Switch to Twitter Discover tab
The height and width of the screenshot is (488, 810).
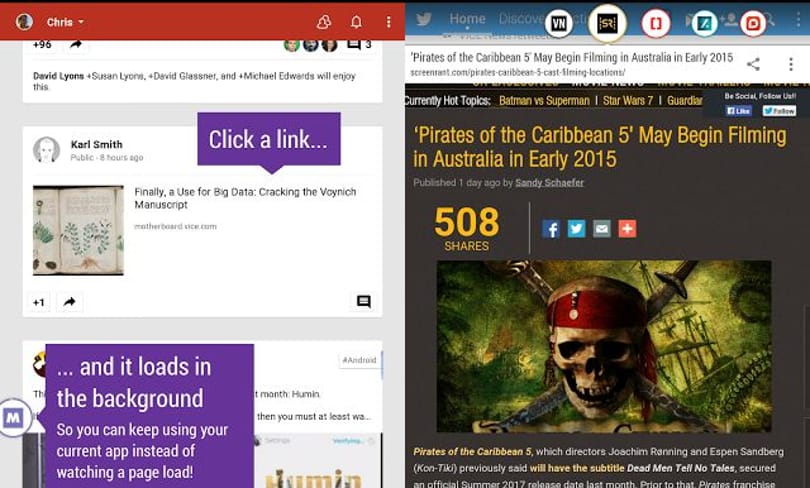522,19
